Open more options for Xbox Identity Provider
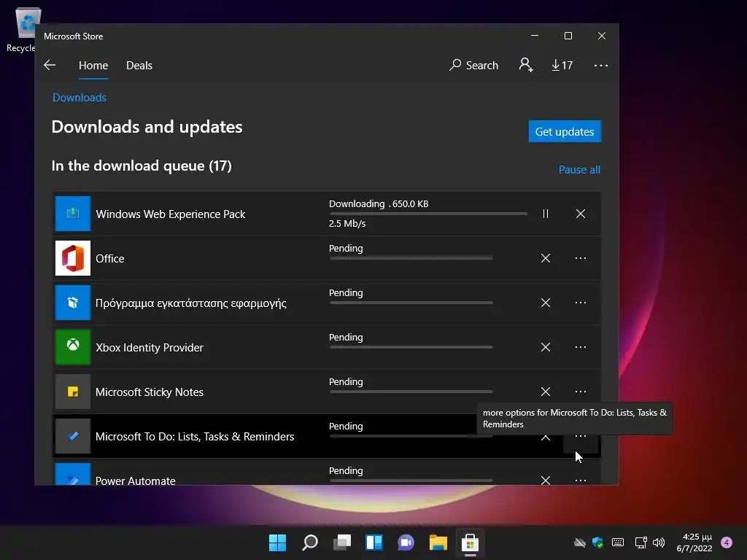Viewport: 747px width, 560px height. click(x=580, y=347)
